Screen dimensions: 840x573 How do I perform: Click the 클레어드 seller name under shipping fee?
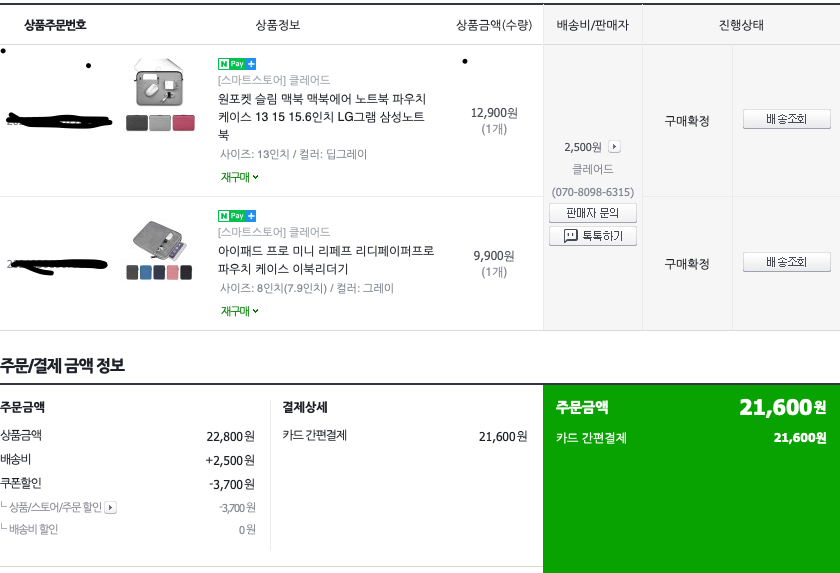click(593, 170)
